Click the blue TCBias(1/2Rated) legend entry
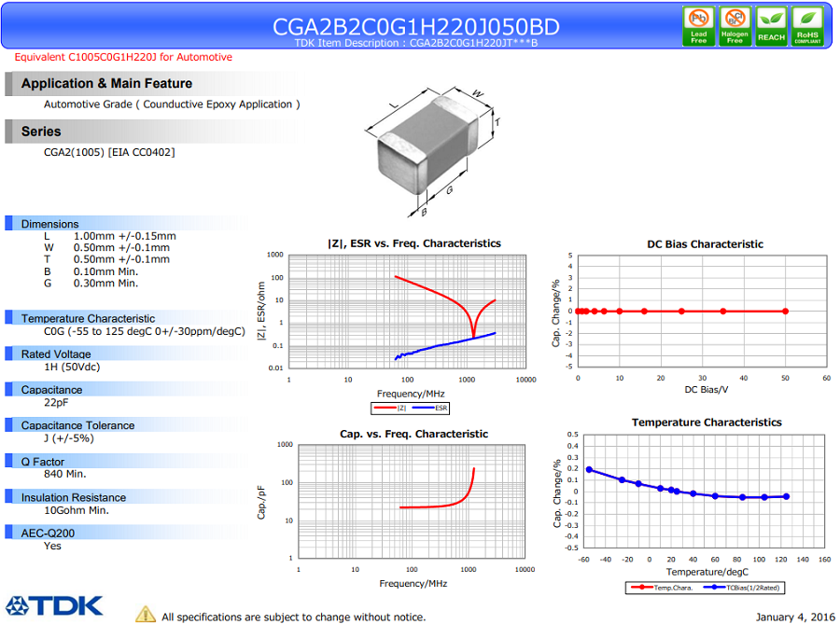 pyautogui.click(x=741, y=588)
